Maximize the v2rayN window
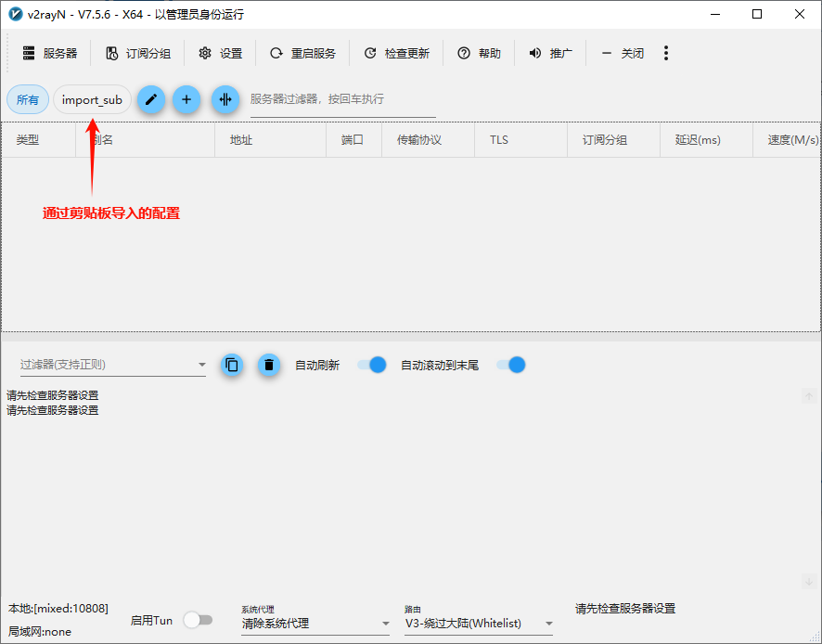 (757, 14)
